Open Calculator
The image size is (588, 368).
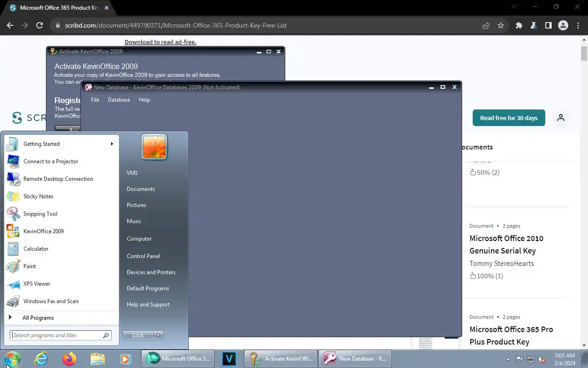[x=61, y=249]
